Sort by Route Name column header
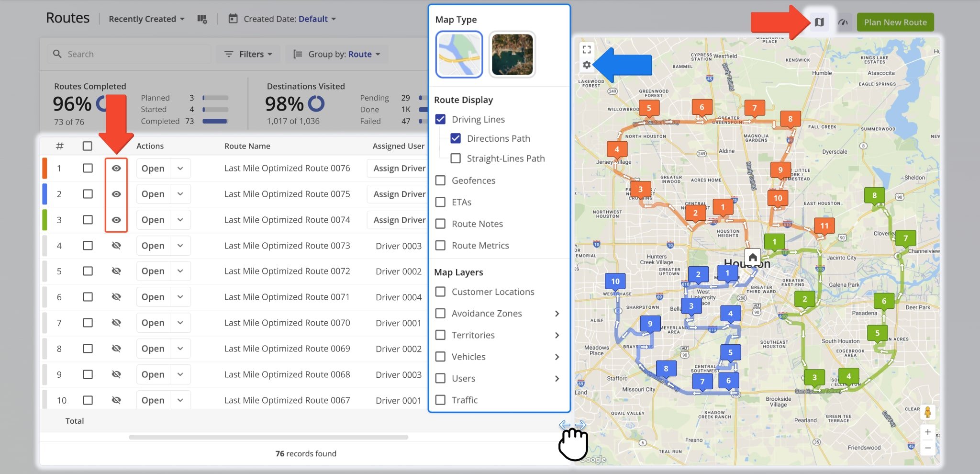The image size is (980, 474). tap(247, 146)
